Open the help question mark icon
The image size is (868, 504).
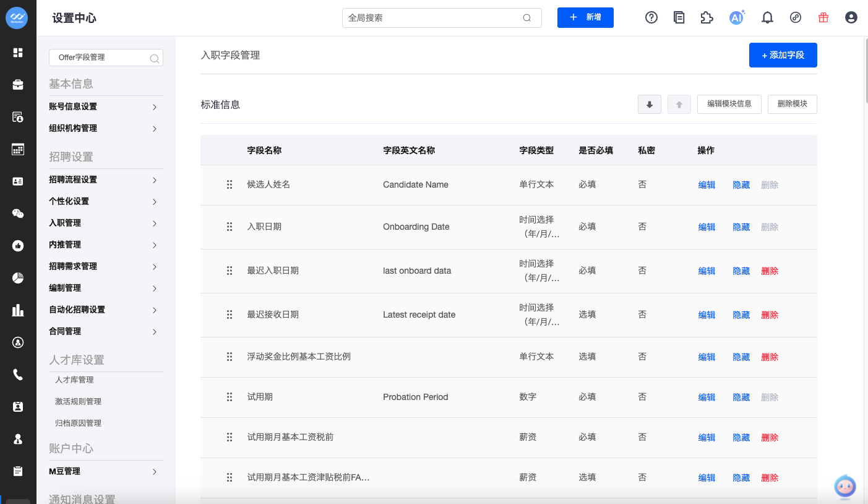[651, 17]
